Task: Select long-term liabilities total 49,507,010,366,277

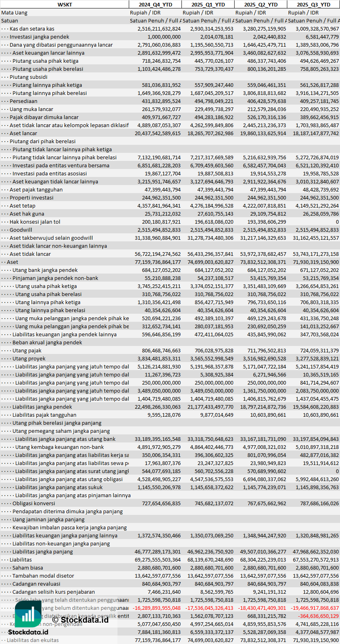Action: click(263, 551)
